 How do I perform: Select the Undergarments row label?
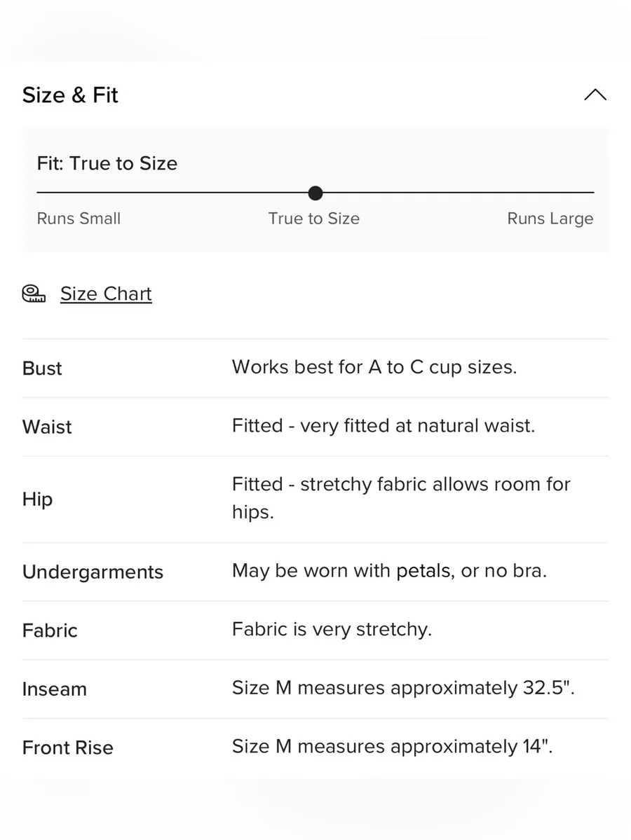pyautogui.click(x=93, y=572)
